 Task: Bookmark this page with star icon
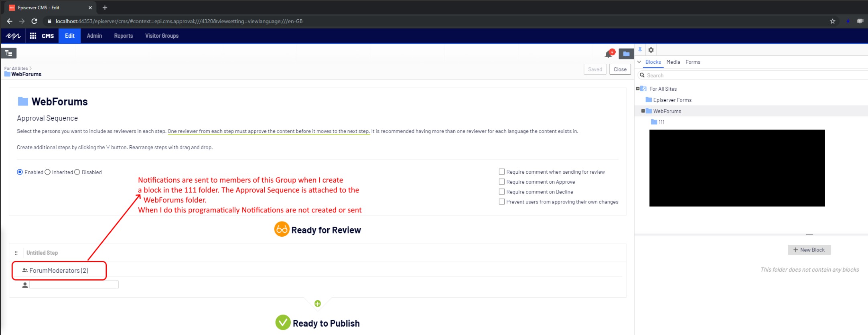(833, 21)
